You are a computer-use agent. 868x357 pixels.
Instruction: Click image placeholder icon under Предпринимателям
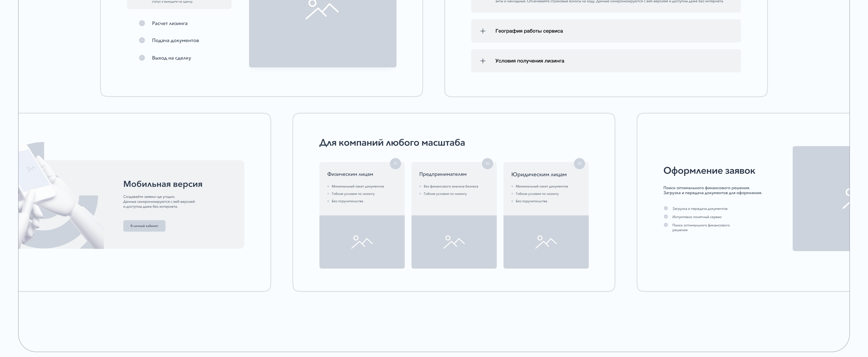click(x=454, y=242)
